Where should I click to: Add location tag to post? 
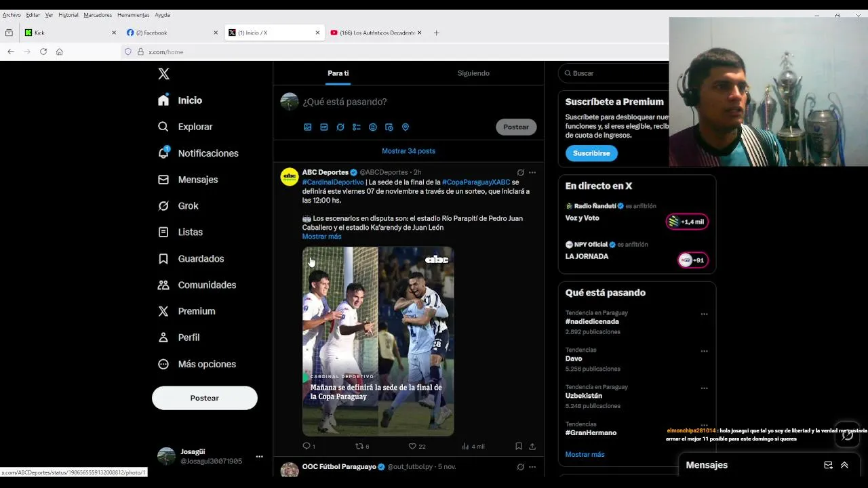(406, 127)
